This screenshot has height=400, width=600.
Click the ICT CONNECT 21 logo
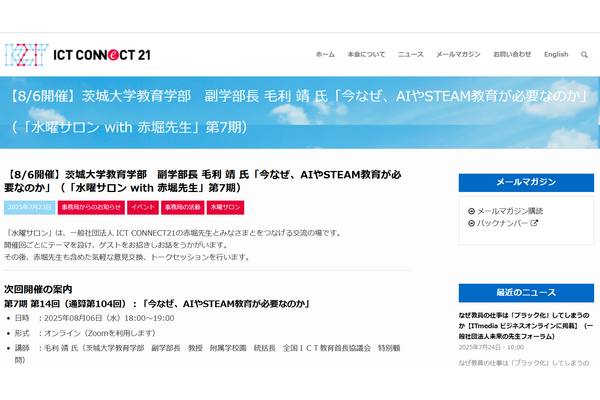pyautogui.click(x=78, y=55)
